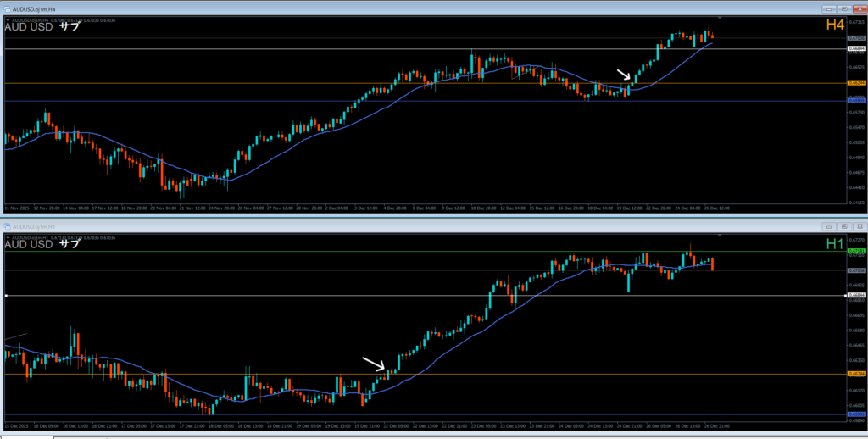Image resolution: width=868 pixels, height=439 pixels.
Task: Restore the H1 chart window using the middle button
Action: [843, 226]
